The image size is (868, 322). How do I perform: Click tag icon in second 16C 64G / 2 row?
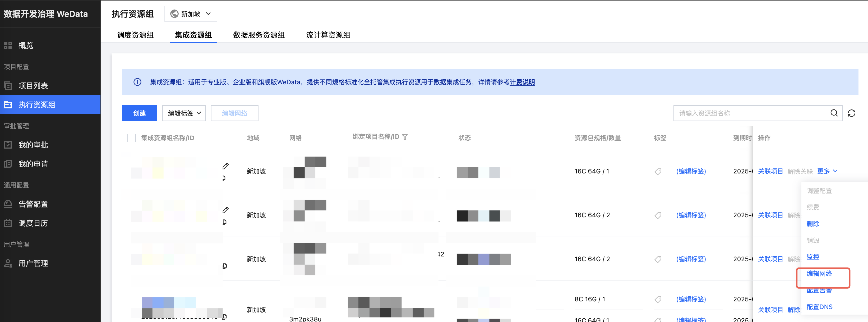(658, 259)
